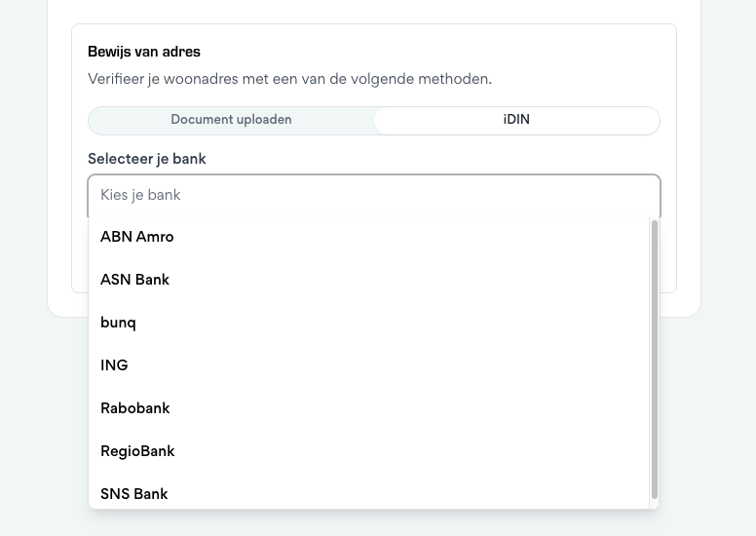756x536 pixels.
Task: Click the white card area above the address panel
Action: [x=373, y=10]
